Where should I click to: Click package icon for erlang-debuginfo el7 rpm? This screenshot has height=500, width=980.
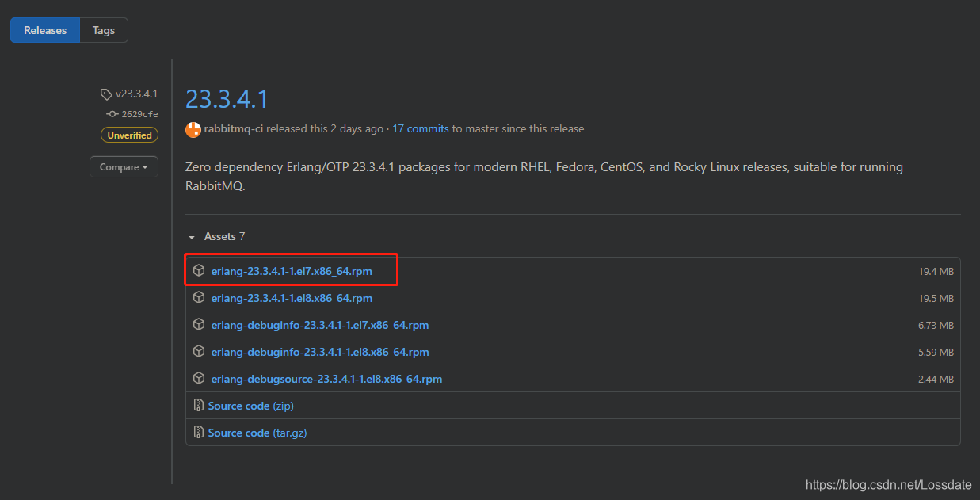(199, 325)
